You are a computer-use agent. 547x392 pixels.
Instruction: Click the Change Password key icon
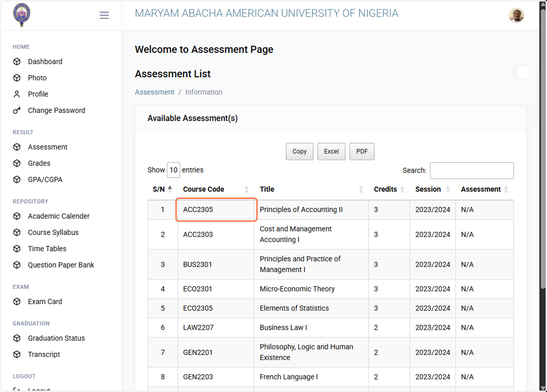tap(17, 111)
